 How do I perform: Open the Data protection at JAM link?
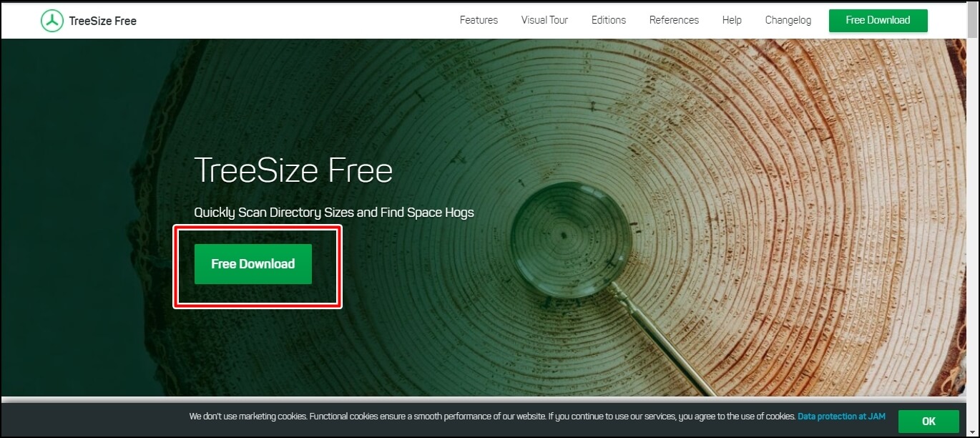pos(842,416)
